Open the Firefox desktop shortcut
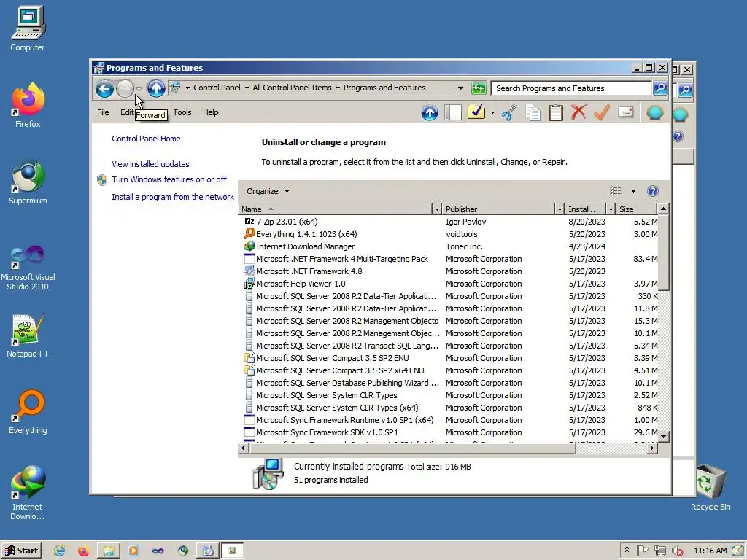Image resolution: width=747 pixels, height=560 pixels. coord(28,105)
